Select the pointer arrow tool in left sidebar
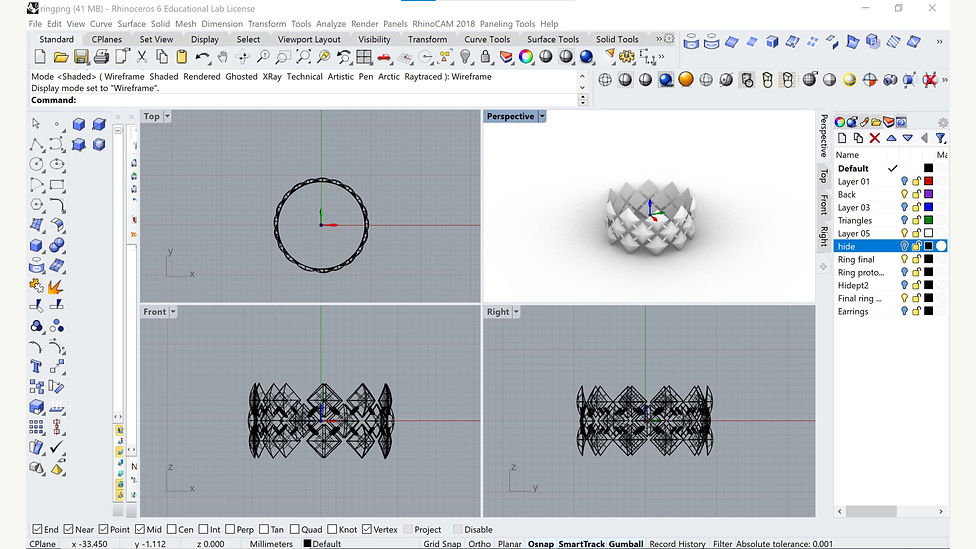The width and height of the screenshot is (976, 549). tap(36, 124)
